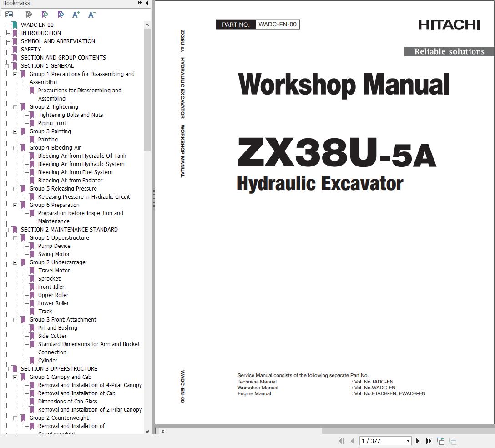Screen dimensions: 495x448
Task: Select the Lower Roller bookmark
Action: point(53,303)
